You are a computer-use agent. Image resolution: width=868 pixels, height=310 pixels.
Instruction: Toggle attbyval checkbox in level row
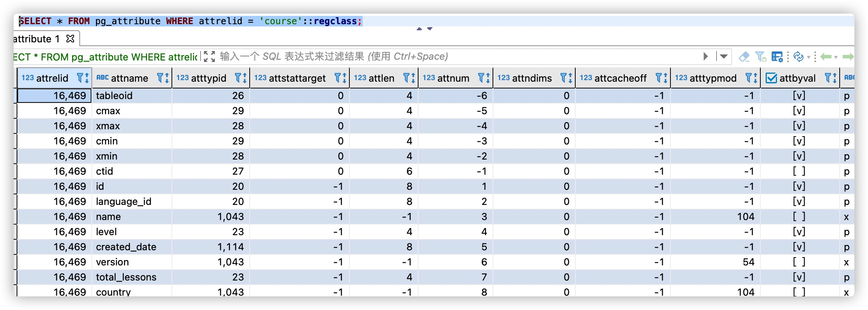[x=799, y=232]
